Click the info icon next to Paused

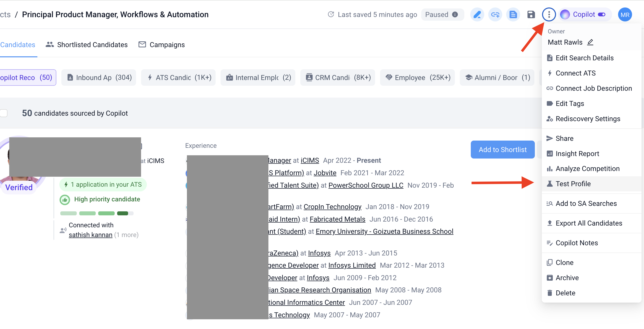[x=455, y=14]
